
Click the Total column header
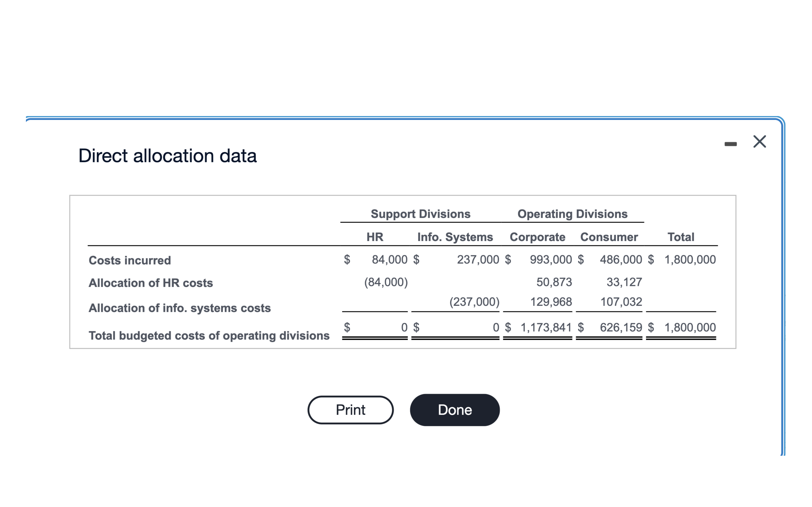point(681,237)
